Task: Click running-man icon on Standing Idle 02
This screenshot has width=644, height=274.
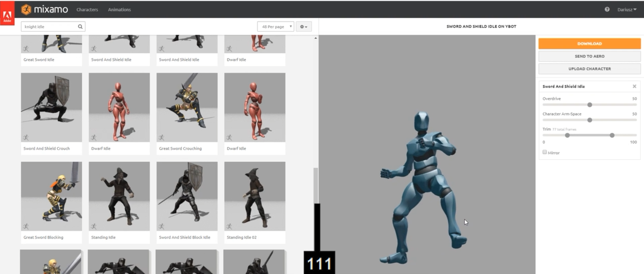Action: (x=229, y=226)
